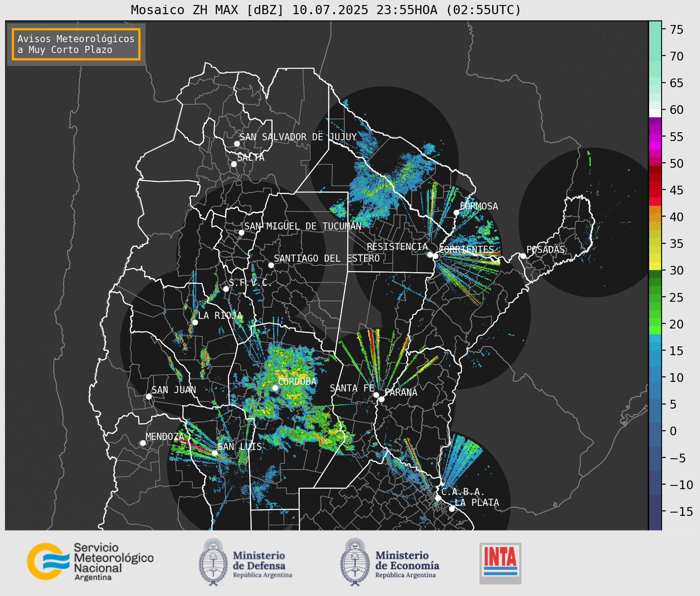Screen dimensions: 700x596
Task: Select the CORRIENTES city marker
Action: (435, 256)
